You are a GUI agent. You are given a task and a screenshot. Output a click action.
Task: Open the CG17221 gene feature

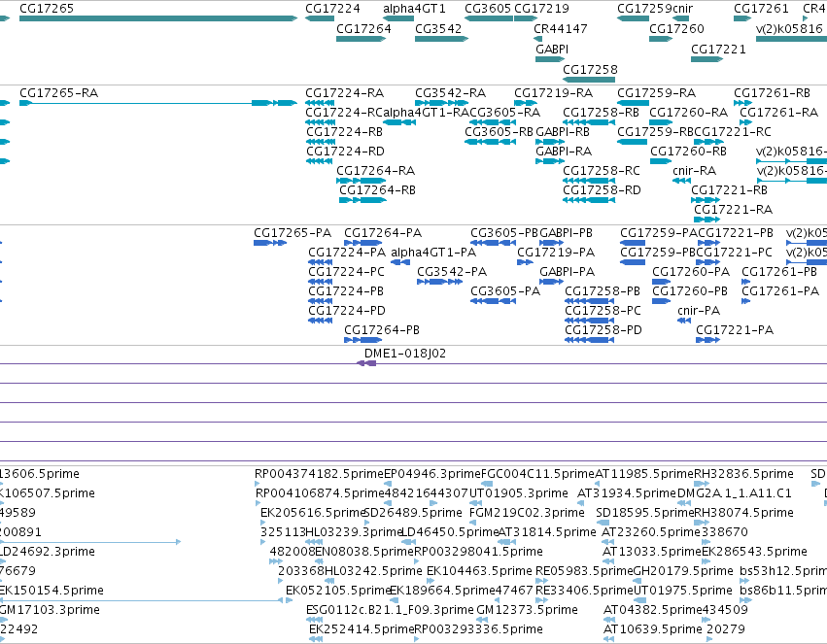[706, 59]
